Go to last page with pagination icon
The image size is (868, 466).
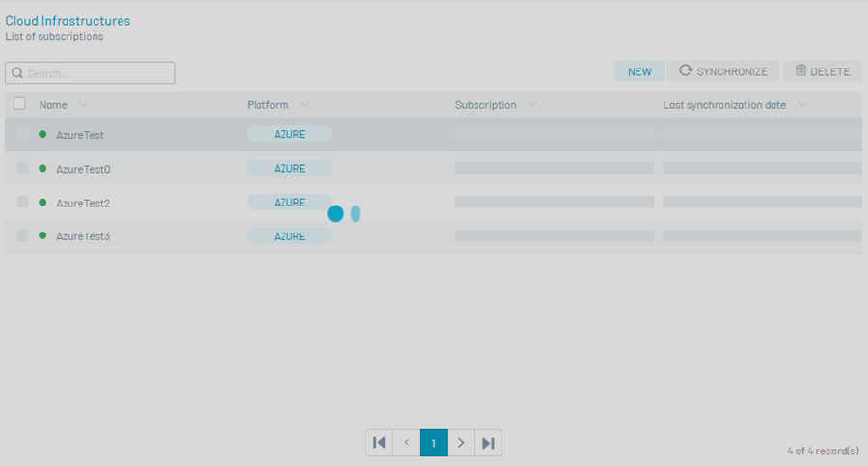coord(488,443)
